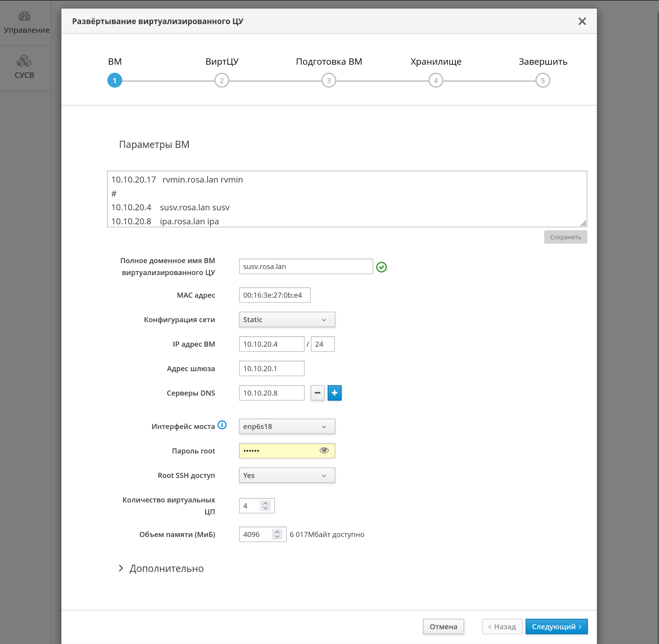The image size is (659, 644).
Task: Add DNS server with plus button
Action: pyautogui.click(x=334, y=393)
